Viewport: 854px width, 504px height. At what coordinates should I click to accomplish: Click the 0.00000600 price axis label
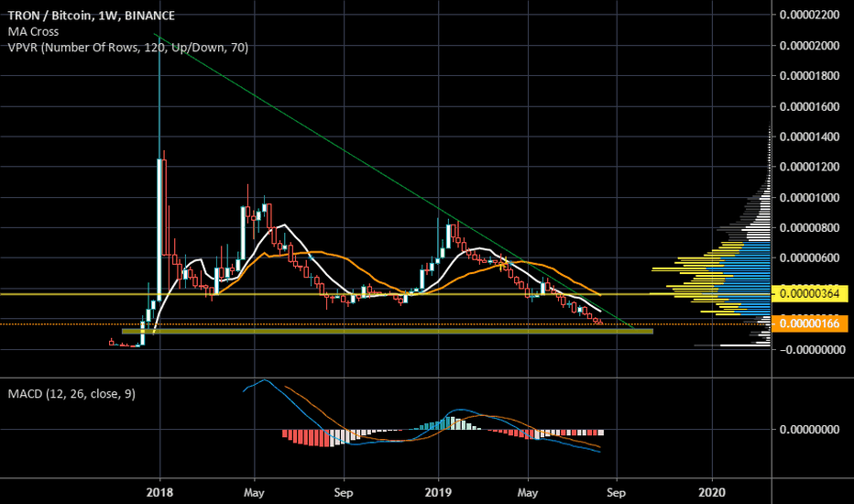pyautogui.click(x=809, y=257)
